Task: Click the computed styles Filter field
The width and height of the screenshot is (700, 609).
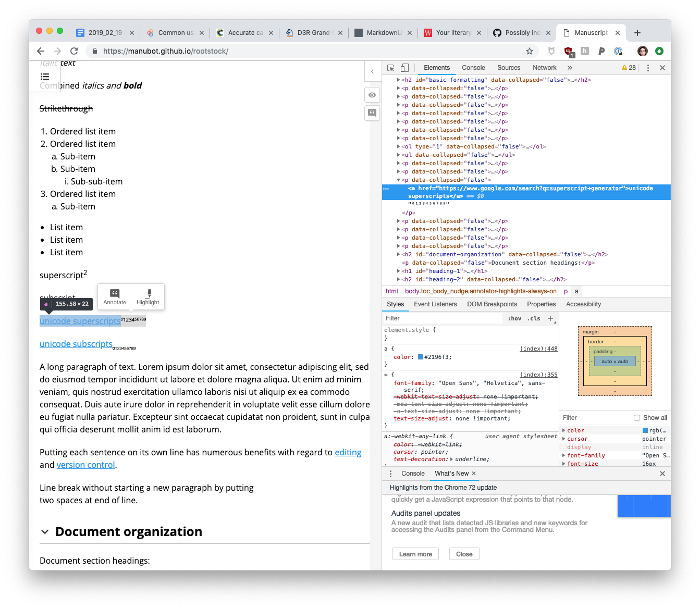Action: point(594,418)
